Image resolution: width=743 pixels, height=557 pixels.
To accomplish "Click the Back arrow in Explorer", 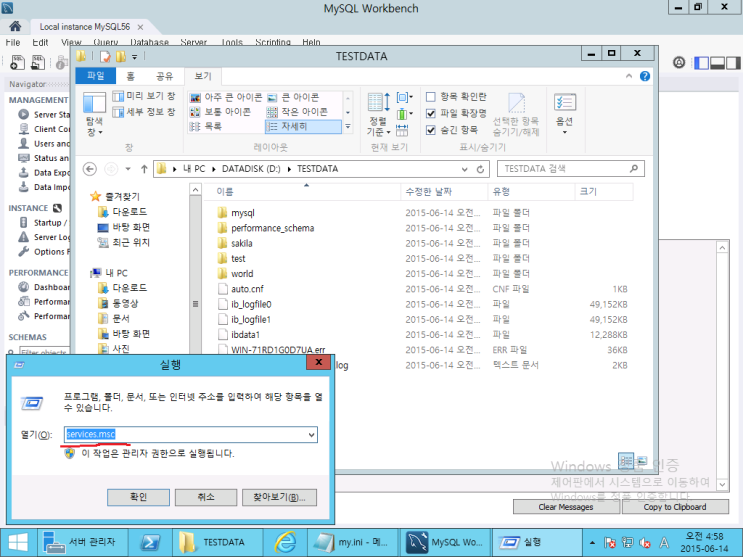I will click(x=90, y=168).
